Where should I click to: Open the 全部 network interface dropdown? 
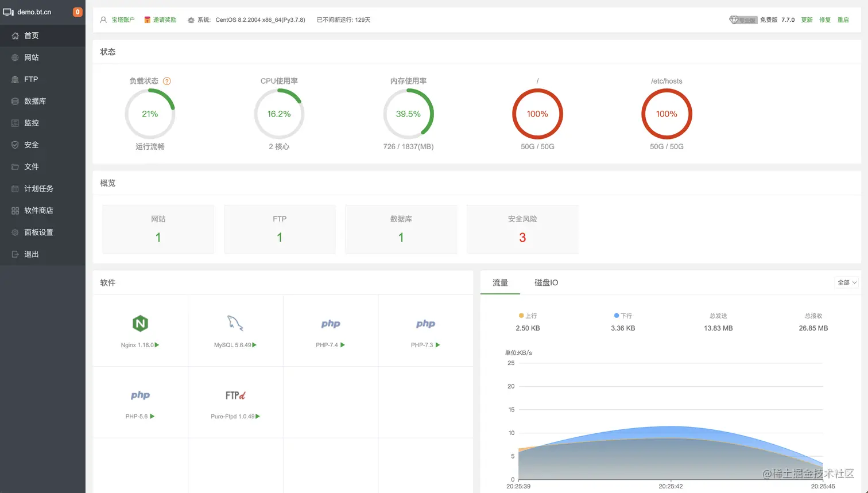click(x=846, y=282)
